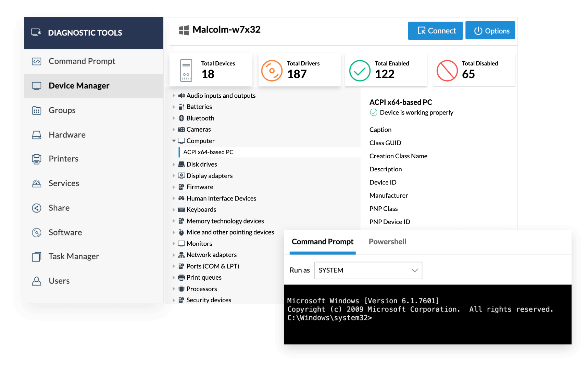Select the Printers tool

point(63,158)
